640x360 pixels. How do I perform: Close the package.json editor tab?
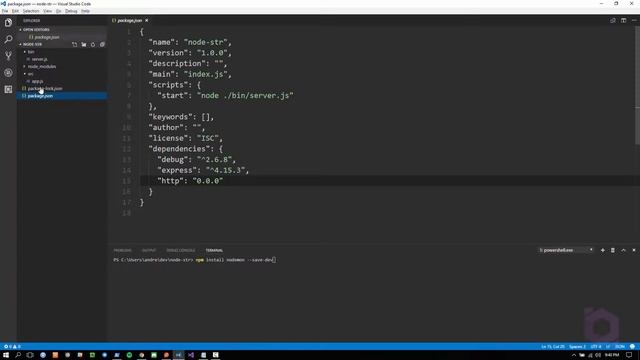[x=147, y=20]
